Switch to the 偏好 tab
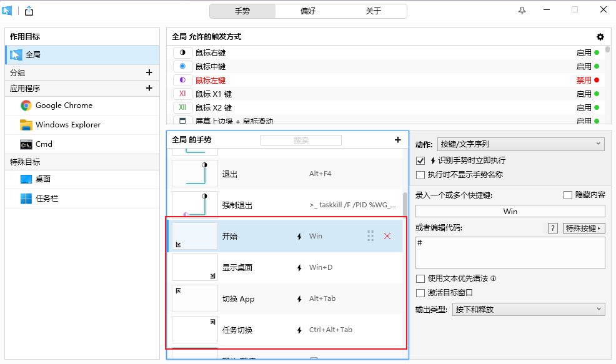Viewport: 616px width, 364px height. click(308, 11)
